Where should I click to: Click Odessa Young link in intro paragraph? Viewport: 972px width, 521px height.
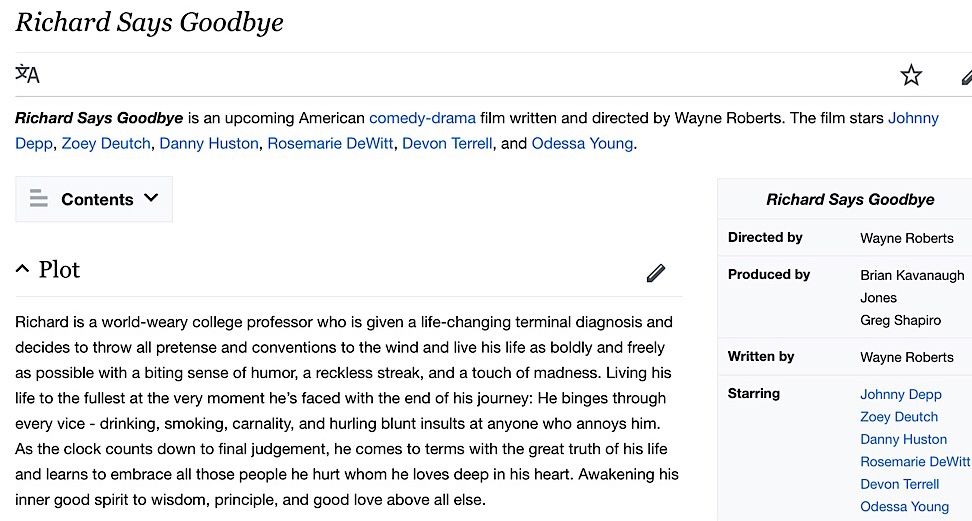pos(582,143)
